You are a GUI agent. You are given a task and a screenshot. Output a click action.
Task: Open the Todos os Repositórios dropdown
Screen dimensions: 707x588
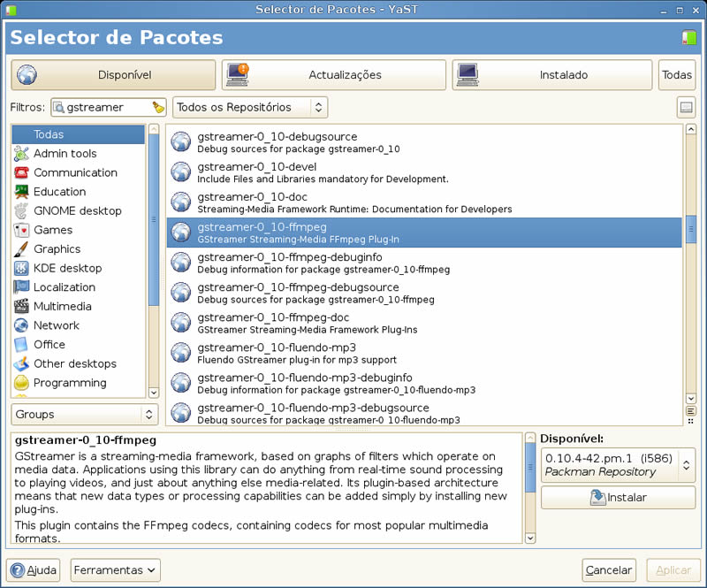pyautogui.click(x=249, y=107)
